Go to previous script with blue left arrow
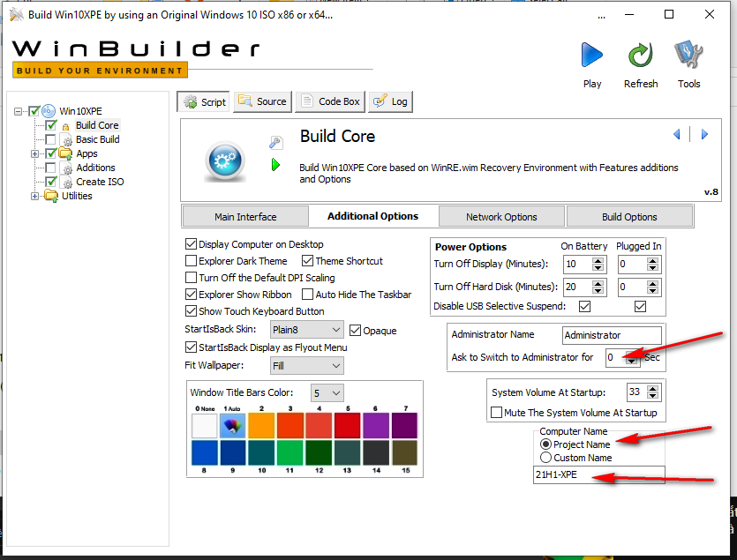The image size is (737, 560). [677, 134]
